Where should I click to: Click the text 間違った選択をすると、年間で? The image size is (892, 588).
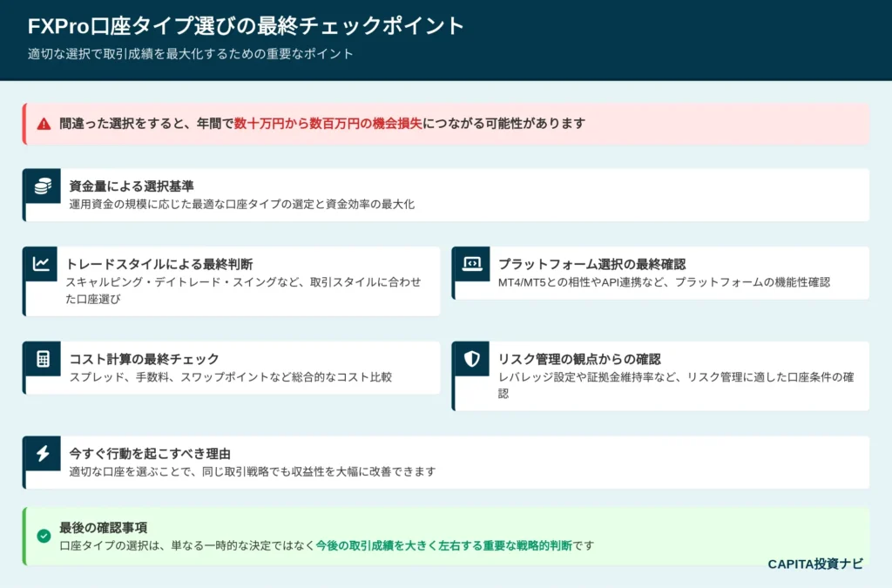(x=146, y=124)
